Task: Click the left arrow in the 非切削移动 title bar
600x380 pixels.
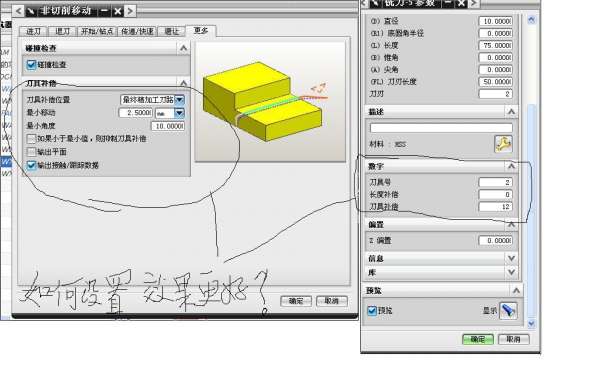Action: point(18,11)
